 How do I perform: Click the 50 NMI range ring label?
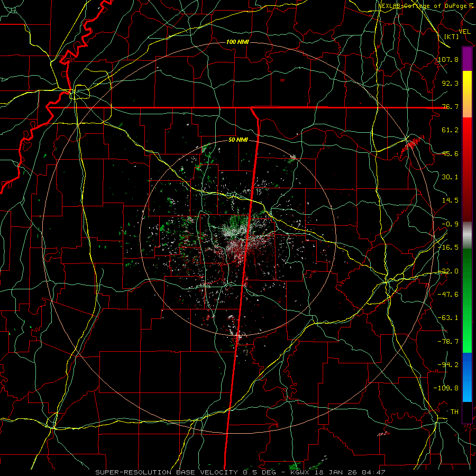coord(239,140)
